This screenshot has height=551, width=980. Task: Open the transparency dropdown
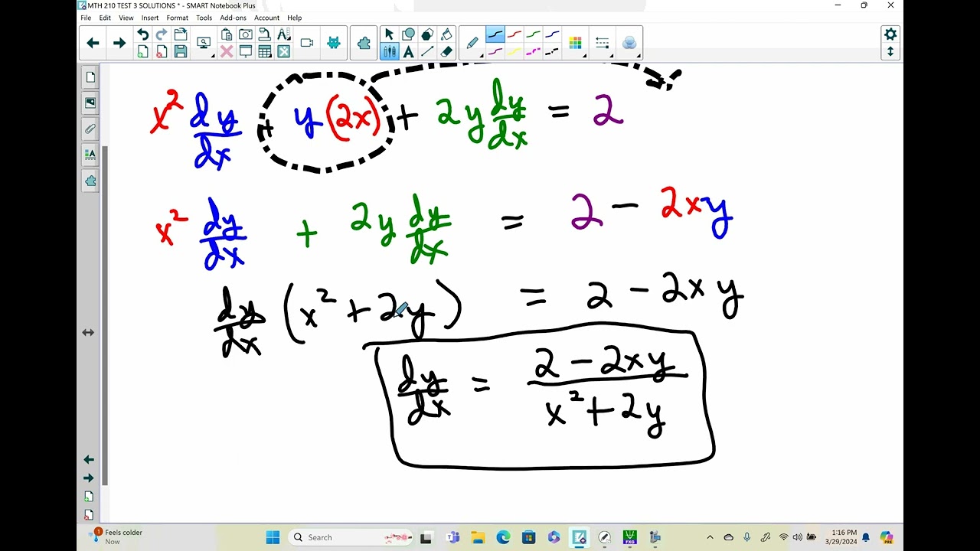point(629,44)
